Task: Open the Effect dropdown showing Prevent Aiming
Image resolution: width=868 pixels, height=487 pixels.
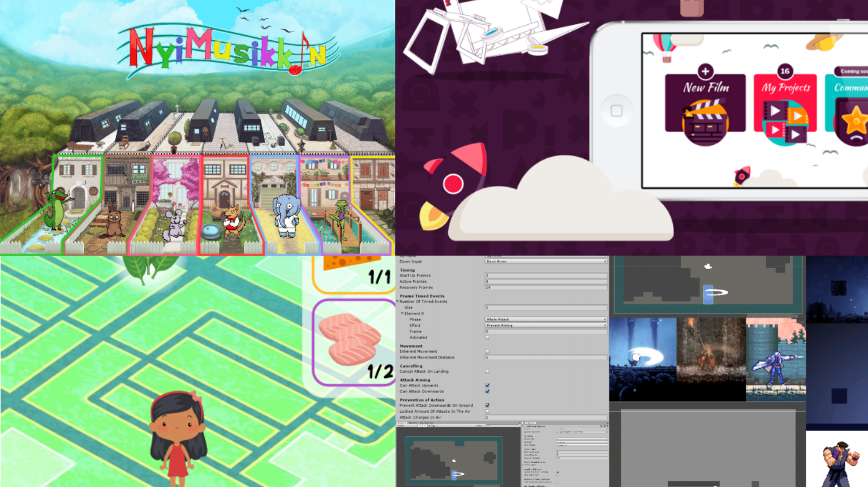Action: (546, 325)
